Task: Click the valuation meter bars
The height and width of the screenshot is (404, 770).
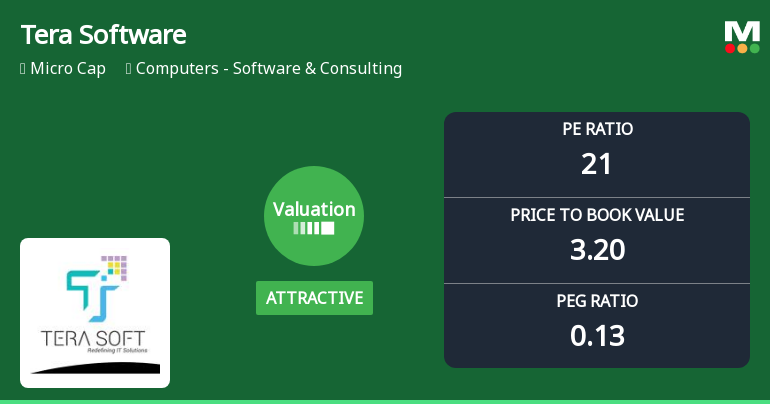Action: click(314, 228)
